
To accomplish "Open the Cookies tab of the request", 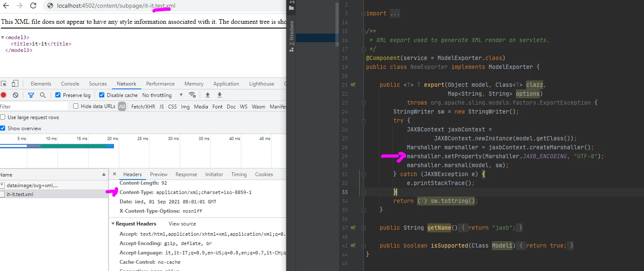I will click(x=264, y=174).
